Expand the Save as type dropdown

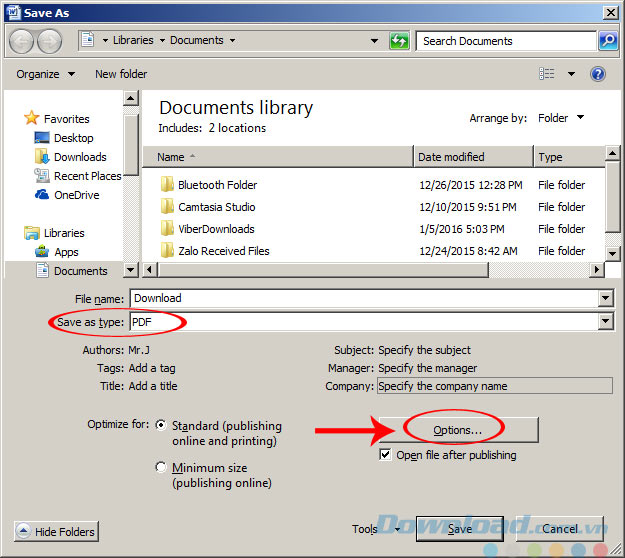605,321
